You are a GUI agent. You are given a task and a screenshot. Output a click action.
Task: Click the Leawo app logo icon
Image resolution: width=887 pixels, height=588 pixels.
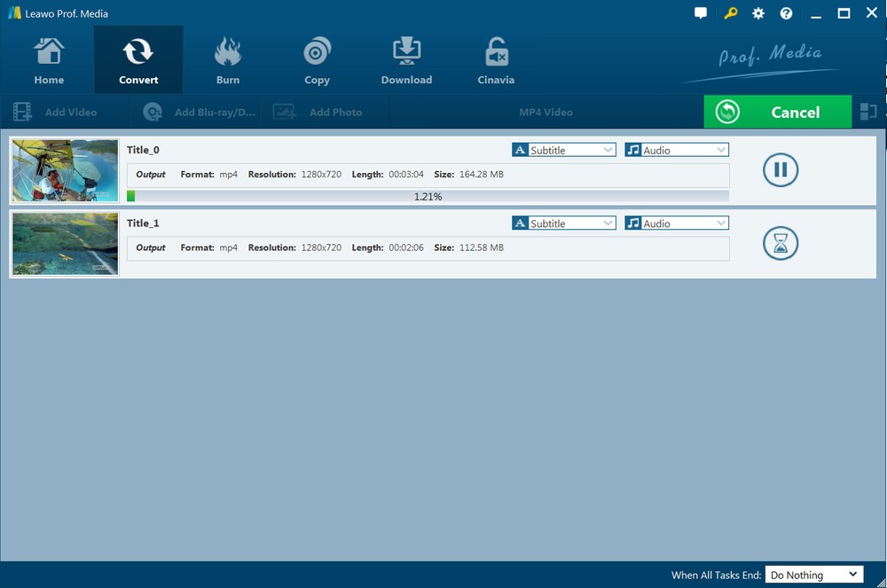coord(14,13)
